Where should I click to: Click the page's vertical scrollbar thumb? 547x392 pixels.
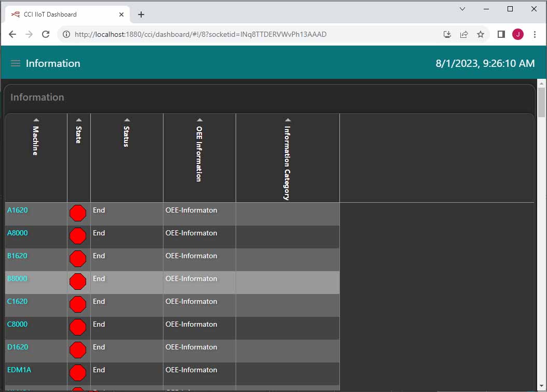coord(541,102)
